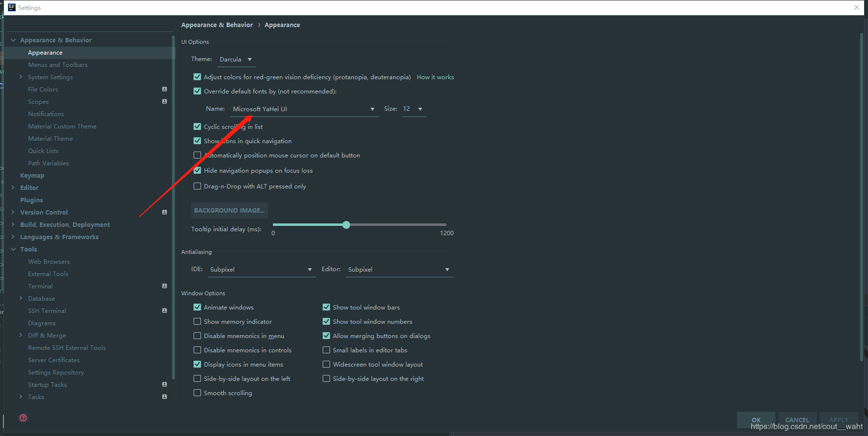Enable Smooth scrolling option
Image resolution: width=868 pixels, height=436 pixels.
[x=198, y=393]
